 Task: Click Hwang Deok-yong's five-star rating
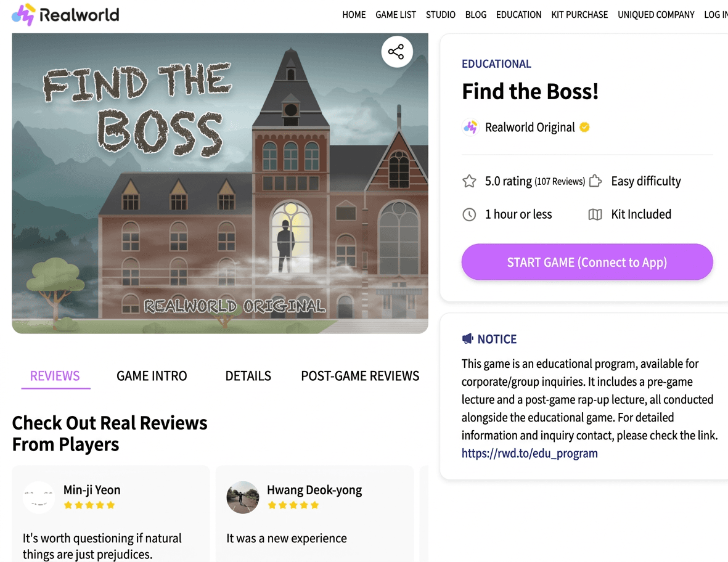pos(293,505)
